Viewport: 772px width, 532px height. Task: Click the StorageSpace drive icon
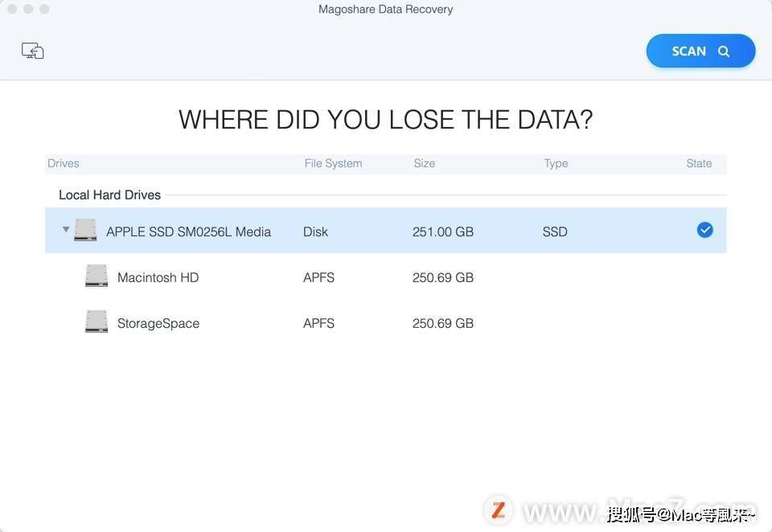tap(96, 321)
